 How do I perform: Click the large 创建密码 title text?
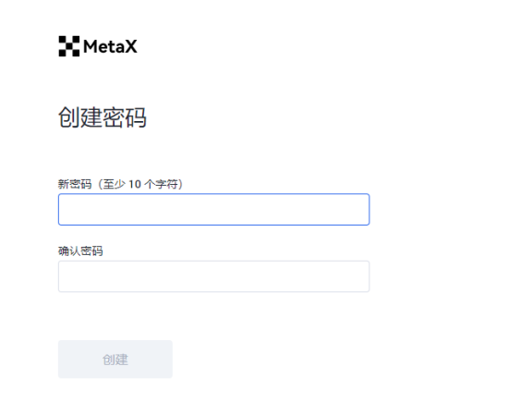click(103, 117)
